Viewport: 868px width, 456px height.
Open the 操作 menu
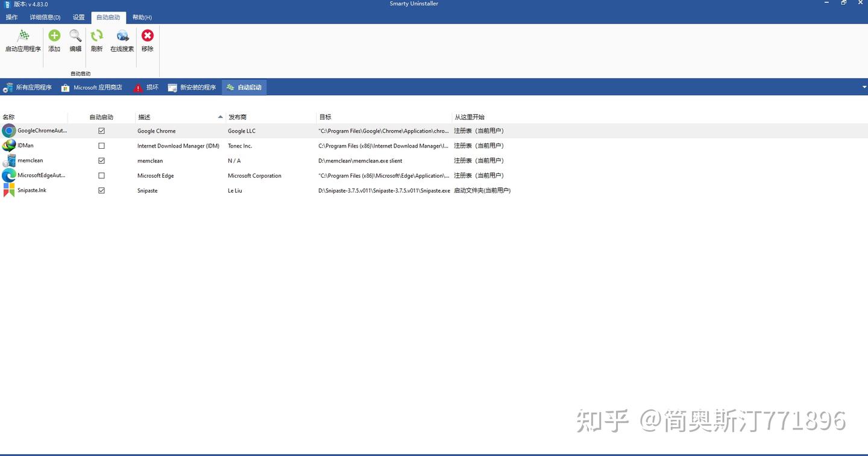click(x=11, y=17)
